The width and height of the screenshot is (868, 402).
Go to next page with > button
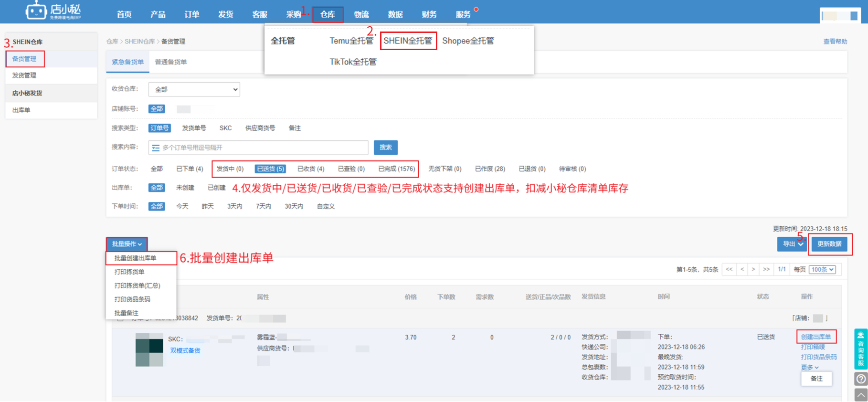(753, 270)
